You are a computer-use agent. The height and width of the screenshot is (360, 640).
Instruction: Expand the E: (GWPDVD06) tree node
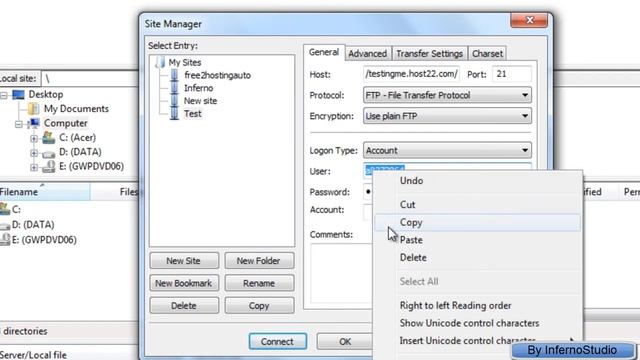click(x=34, y=167)
